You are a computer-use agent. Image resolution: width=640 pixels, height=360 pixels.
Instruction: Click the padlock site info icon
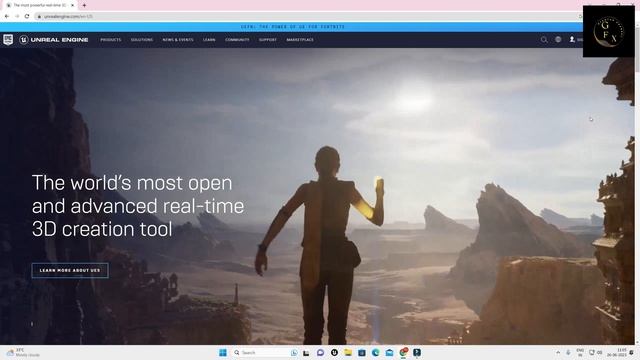(39, 16)
